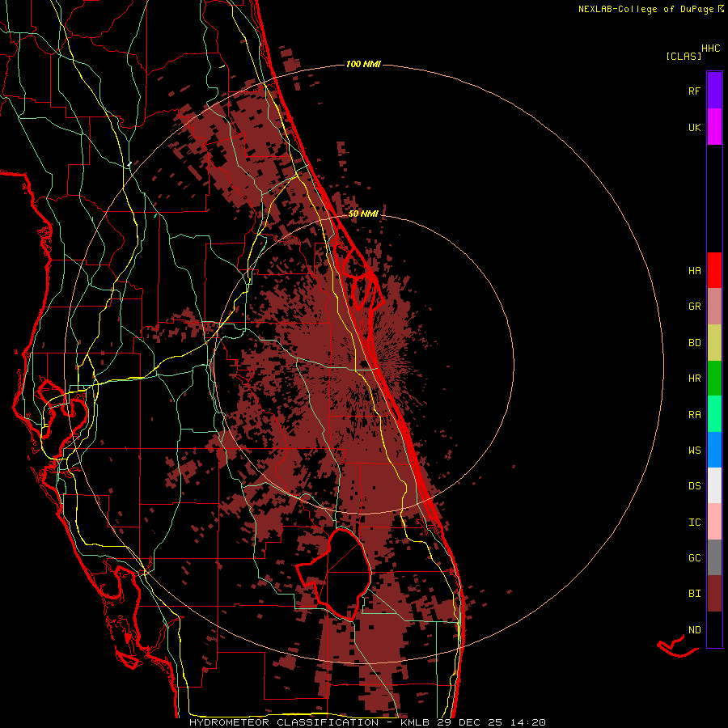Click the UK magenta legend swatch
This screenshot has height=728, width=728.
[714, 127]
